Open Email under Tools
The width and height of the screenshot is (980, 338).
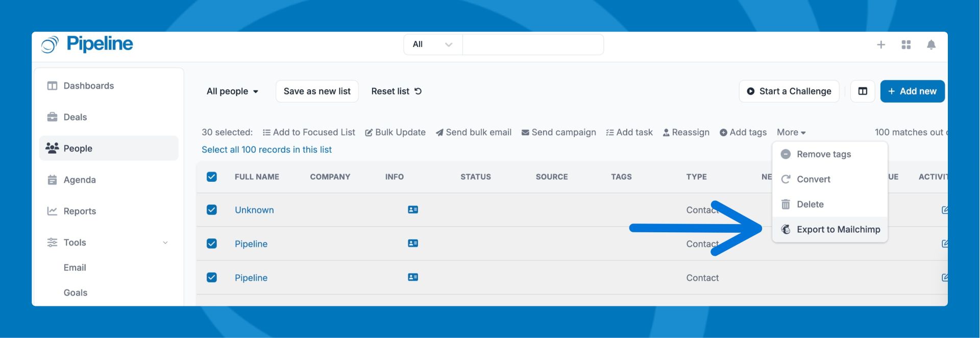pyautogui.click(x=75, y=268)
